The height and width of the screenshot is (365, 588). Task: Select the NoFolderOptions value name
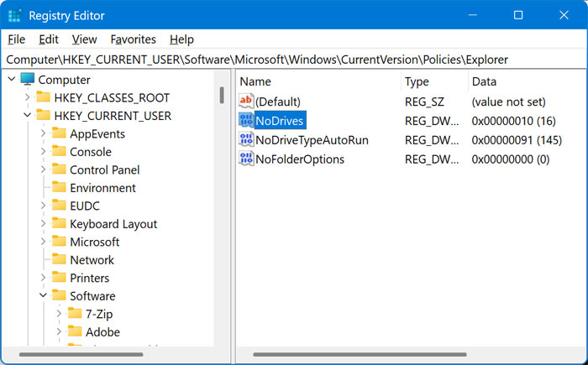pyautogui.click(x=300, y=159)
